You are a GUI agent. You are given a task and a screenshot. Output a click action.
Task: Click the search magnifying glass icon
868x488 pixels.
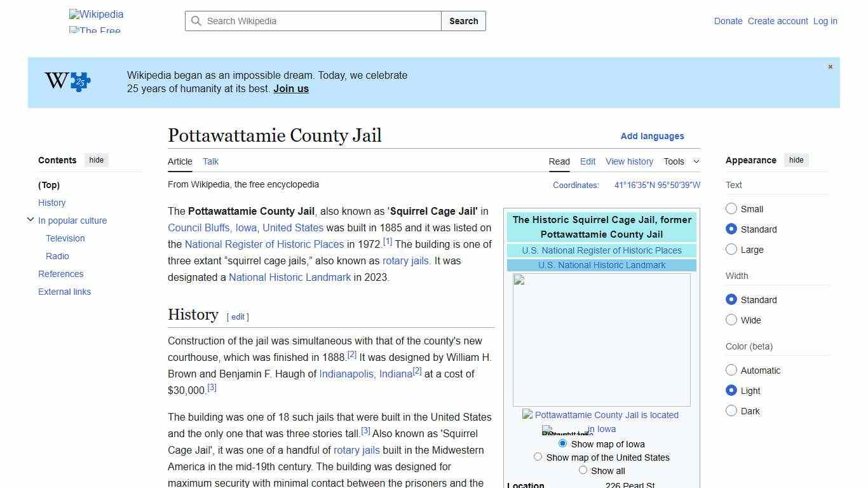[x=196, y=21]
